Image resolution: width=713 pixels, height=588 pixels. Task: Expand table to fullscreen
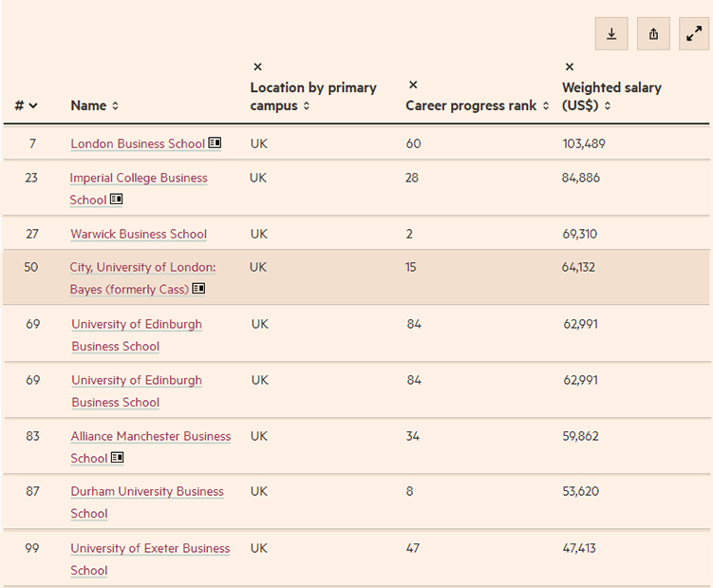point(694,34)
